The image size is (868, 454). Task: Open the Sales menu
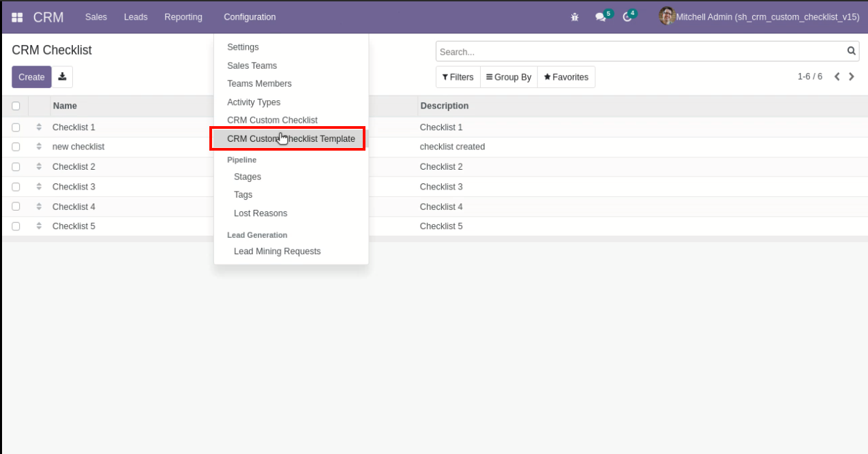96,17
